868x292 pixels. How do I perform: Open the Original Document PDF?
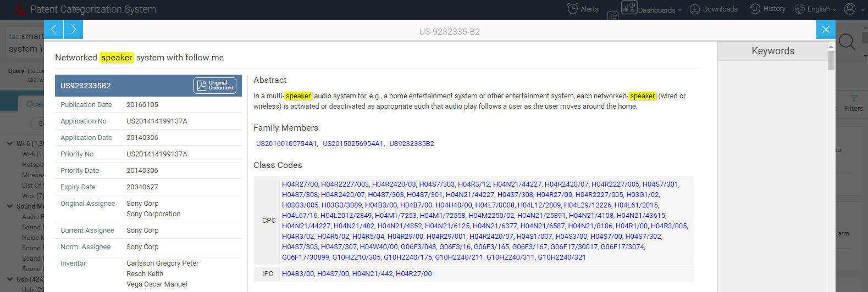(215, 86)
